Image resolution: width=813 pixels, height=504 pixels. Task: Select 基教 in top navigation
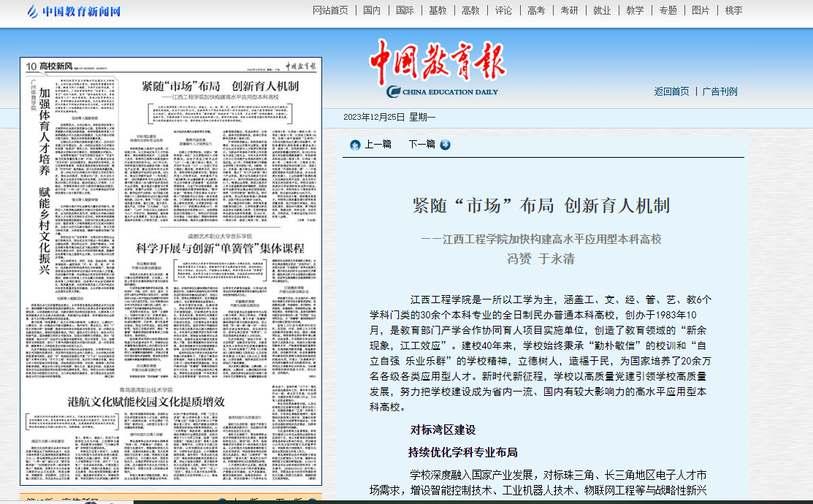pyautogui.click(x=438, y=10)
